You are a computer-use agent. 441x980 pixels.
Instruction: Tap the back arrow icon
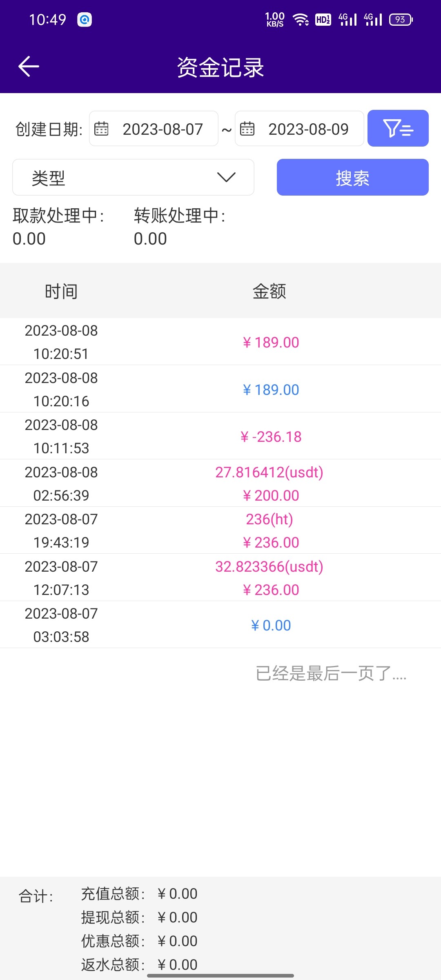pyautogui.click(x=29, y=67)
